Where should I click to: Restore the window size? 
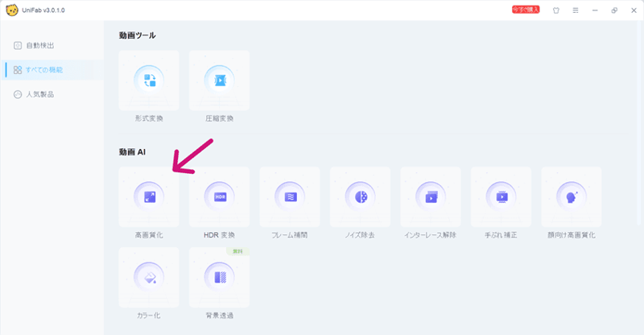(614, 10)
